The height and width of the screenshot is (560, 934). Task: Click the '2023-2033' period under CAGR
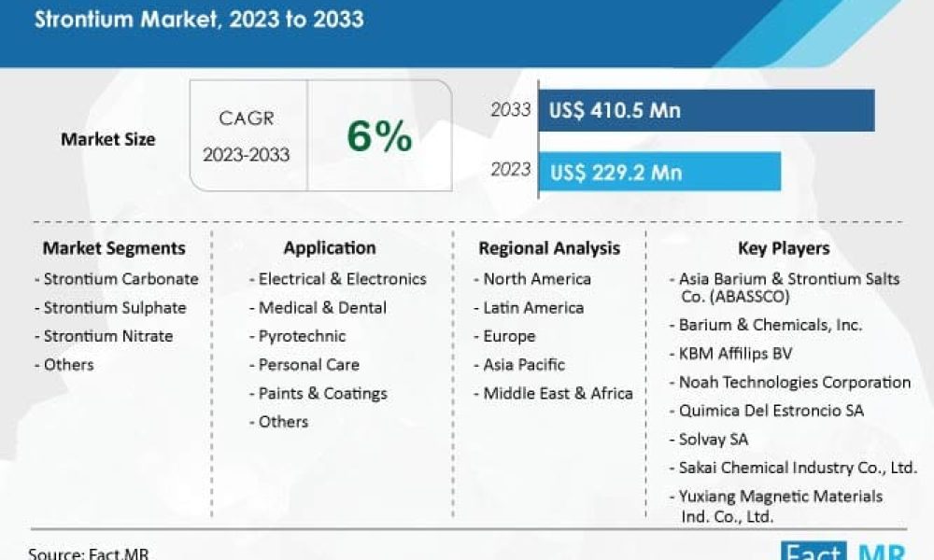246,155
